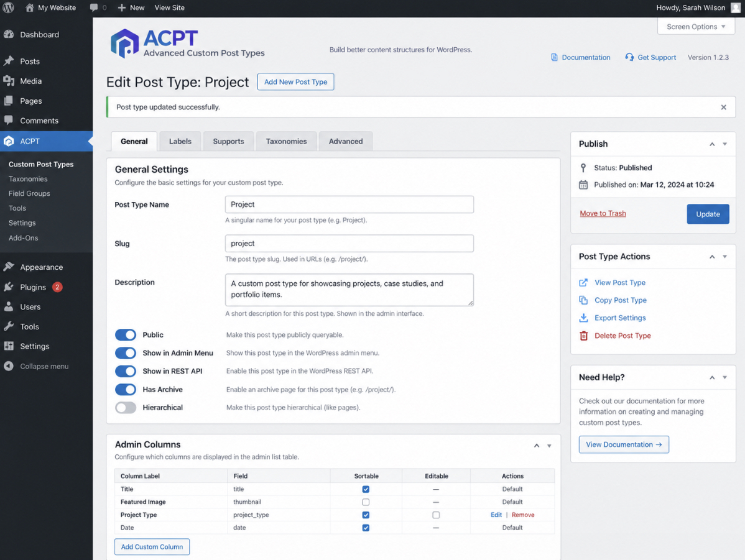Click the Settings sliders icon in main menu
The image size is (745, 560).
click(x=9, y=346)
